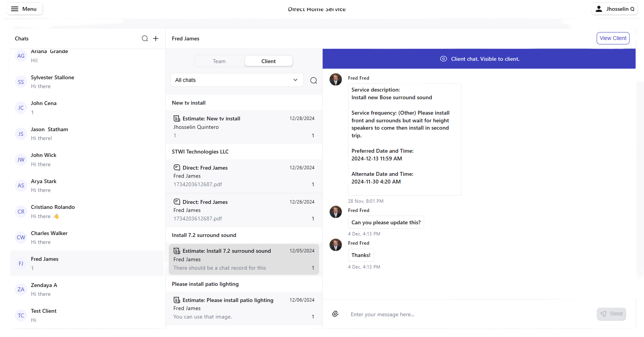
Task: Click the attachment paperclip icon
Action: pyautogui.click(x=335, y=314)
